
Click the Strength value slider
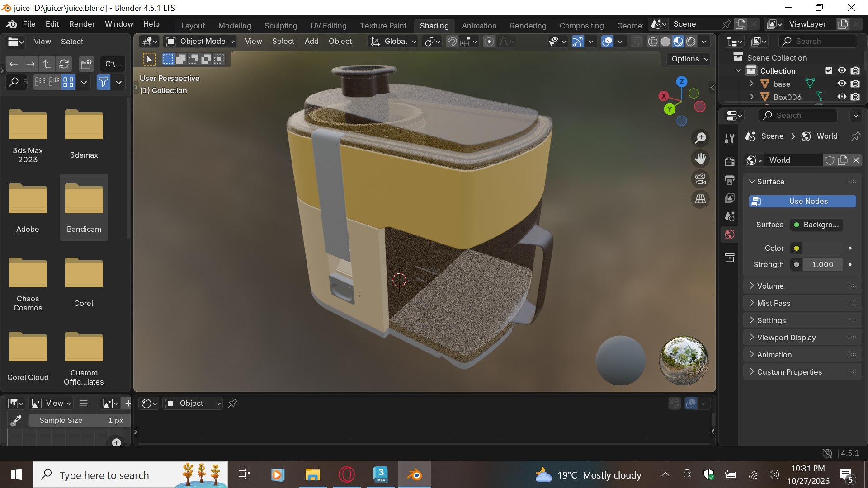(823, 264)
